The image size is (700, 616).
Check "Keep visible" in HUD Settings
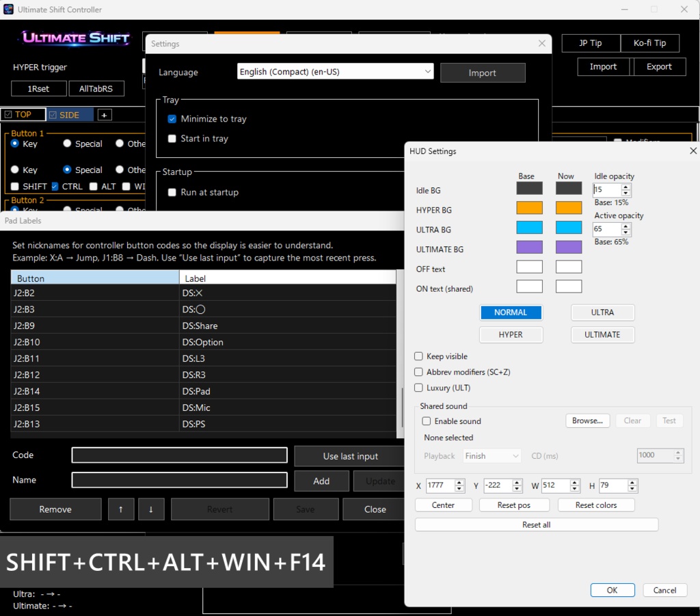coord(419,356)
